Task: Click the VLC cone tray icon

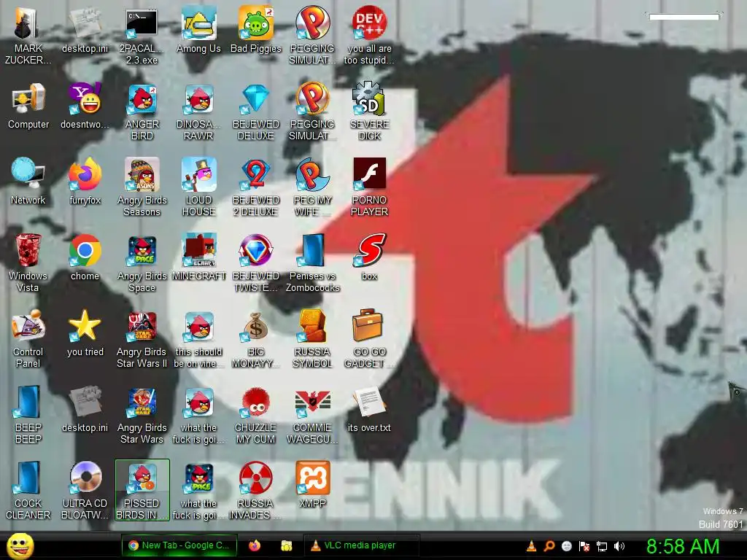Action: click(531, 546)
